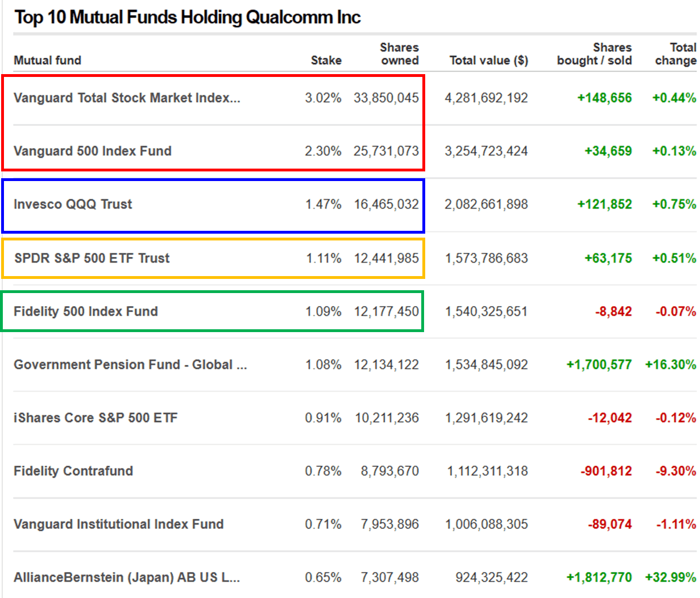
Task: Select shares bought value +34,659
Action: pos(608,151)
